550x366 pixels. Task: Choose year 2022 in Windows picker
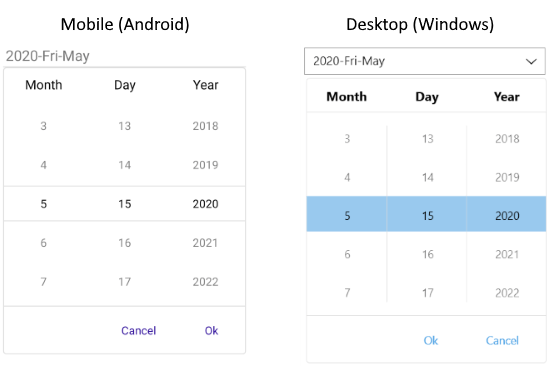(x=507, y=293)
